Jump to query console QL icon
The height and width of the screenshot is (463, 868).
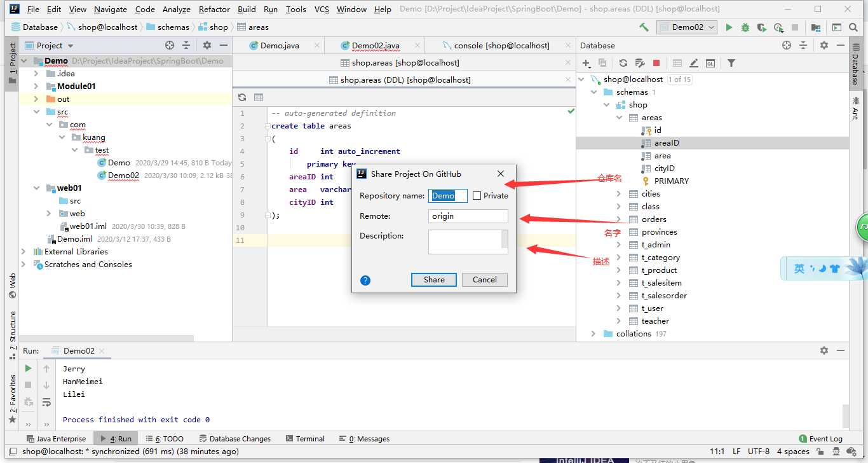click(x=710, y=63)
